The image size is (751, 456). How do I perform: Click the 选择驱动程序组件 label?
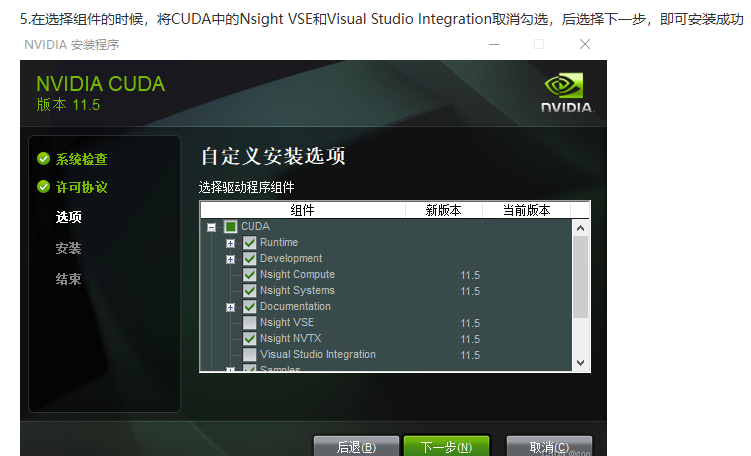pos(247,187)
